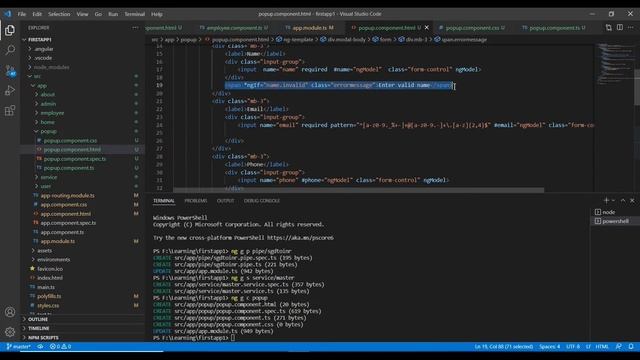Open Explorer more actions ellipsis
640x360 pixels.
135,28
